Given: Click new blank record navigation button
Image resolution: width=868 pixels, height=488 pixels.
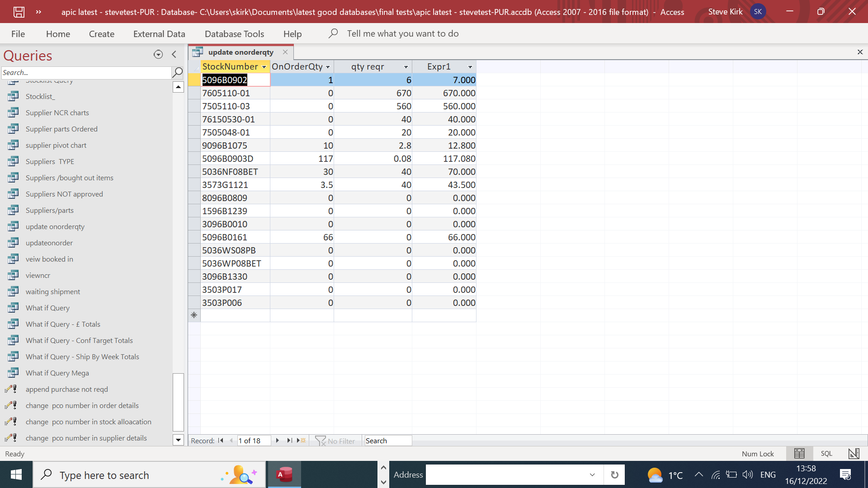Looking at the screenshot, I should point(301,441).
